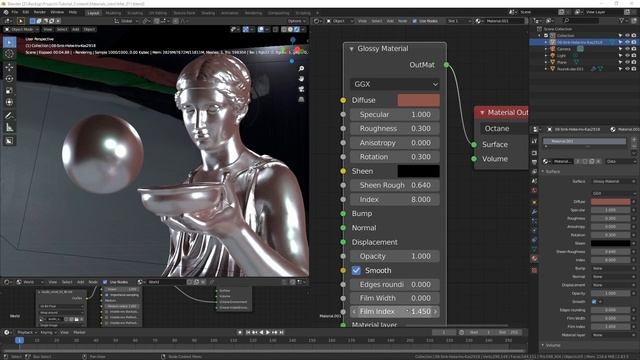Toggle Use Nodes checkbox in world node editor
This screenshot has width=640, height=360.
[105, 282]
